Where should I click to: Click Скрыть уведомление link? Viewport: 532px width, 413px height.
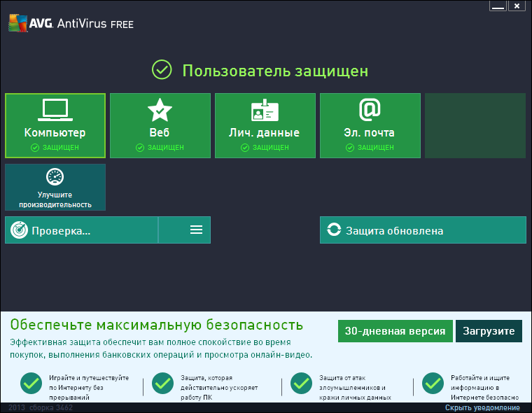pos(482,407)
